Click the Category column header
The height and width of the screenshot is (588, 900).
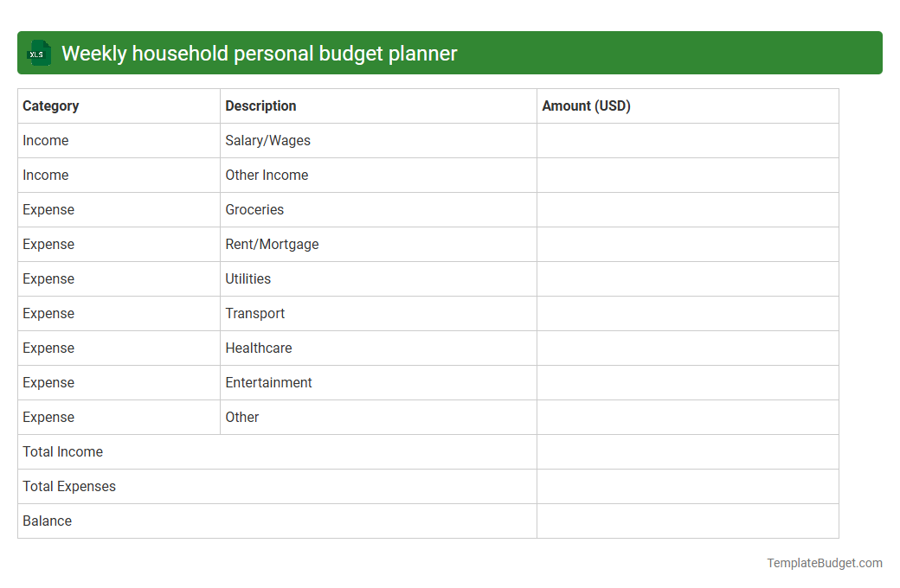click(51, 105)
